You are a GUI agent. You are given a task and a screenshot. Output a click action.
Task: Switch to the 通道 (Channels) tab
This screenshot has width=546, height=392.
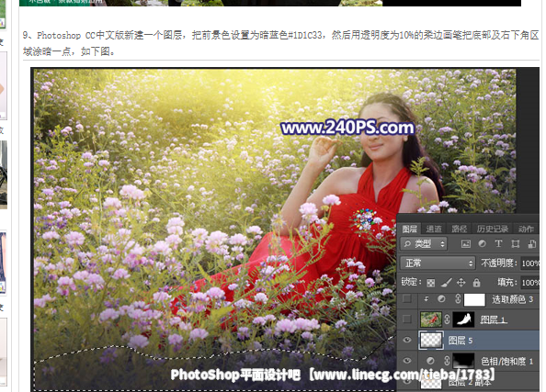434,229
